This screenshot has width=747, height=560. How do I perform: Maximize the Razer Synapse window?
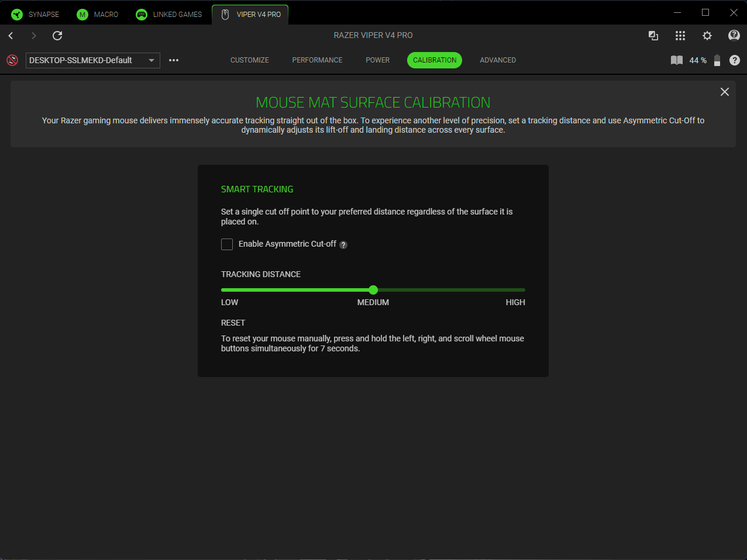(705, 12)
